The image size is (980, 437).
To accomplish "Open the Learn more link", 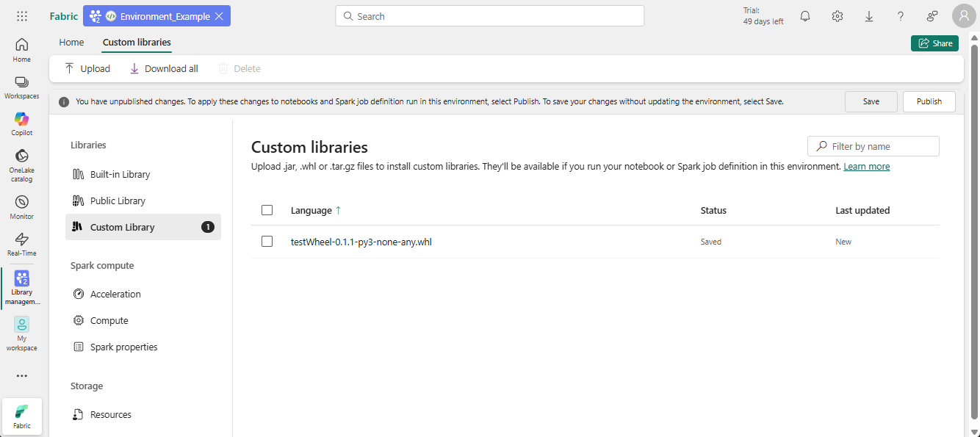I will [866, 167].
